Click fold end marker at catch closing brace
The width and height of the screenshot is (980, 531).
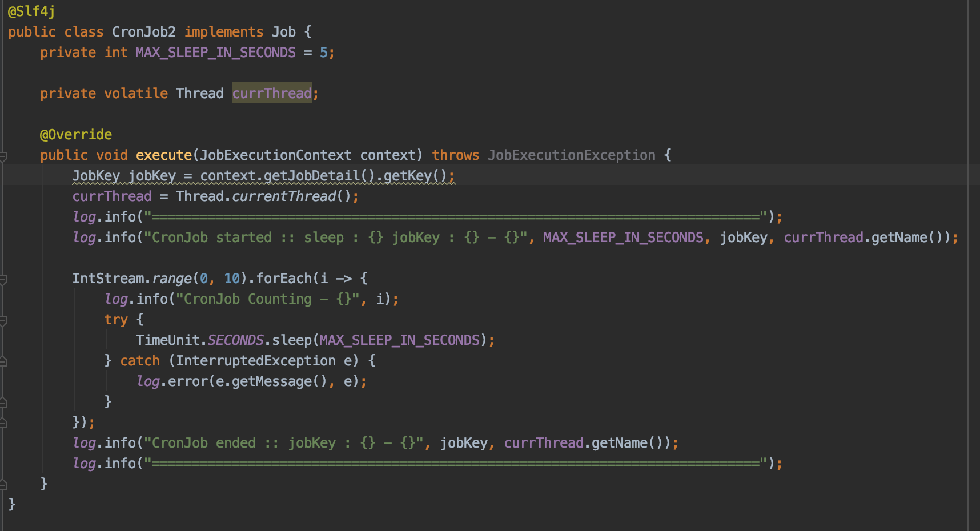(3, 402)
